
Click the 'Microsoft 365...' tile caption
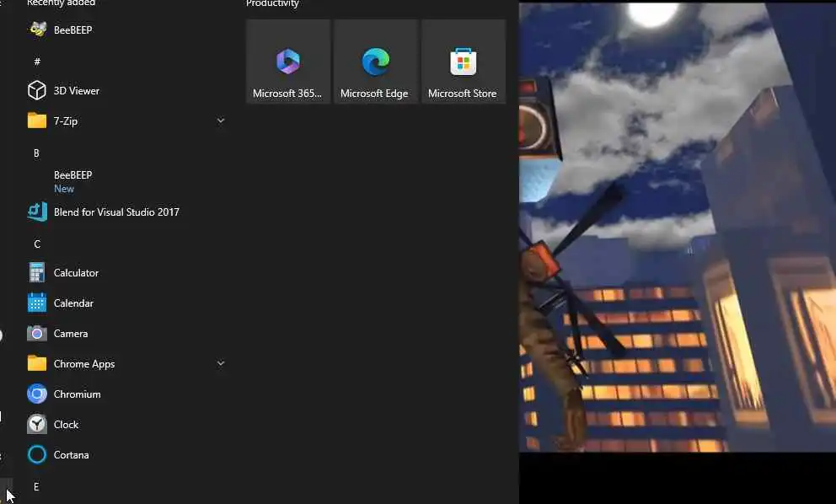coord(287,94)
